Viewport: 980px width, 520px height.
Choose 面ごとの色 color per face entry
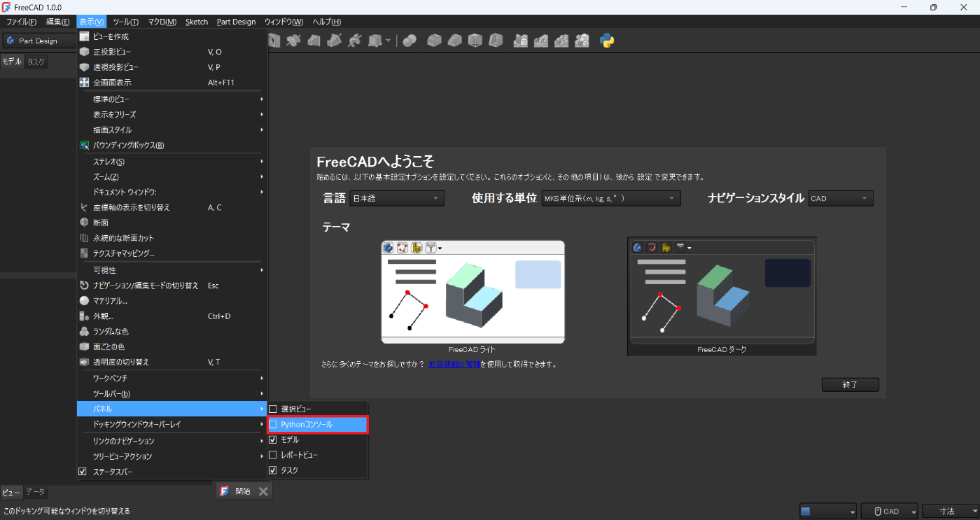click(x=172, y=346)
